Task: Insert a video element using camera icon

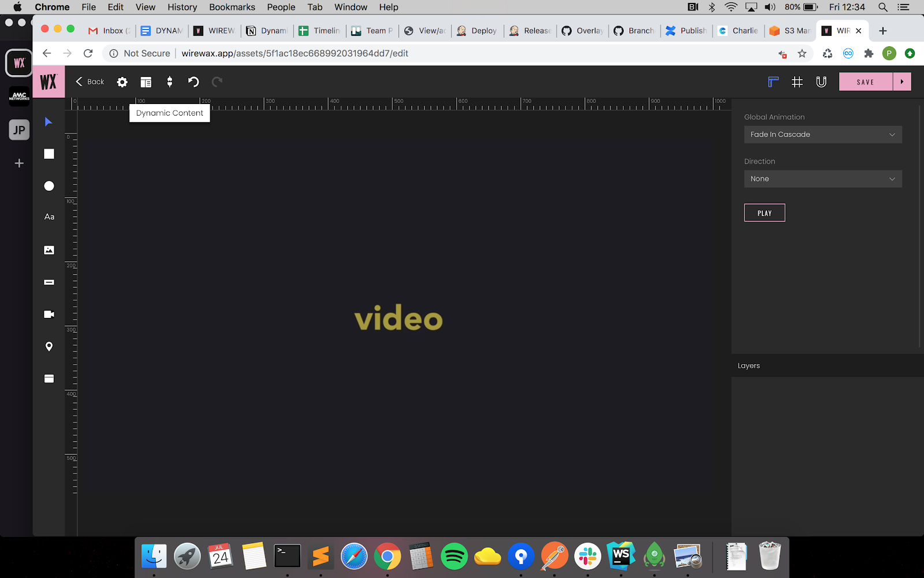Action: 49,314
